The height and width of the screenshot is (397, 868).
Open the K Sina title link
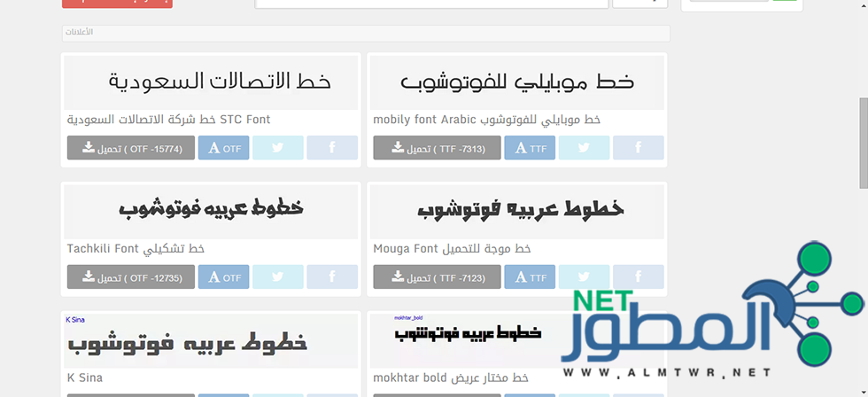point(85,378)
